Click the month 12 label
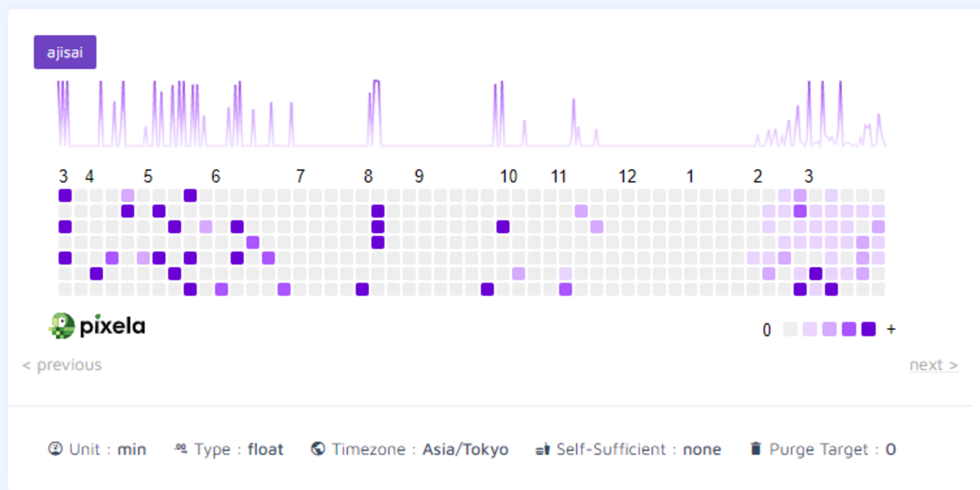The width and height of the screenshot is (980, 490). click(627, 176)
